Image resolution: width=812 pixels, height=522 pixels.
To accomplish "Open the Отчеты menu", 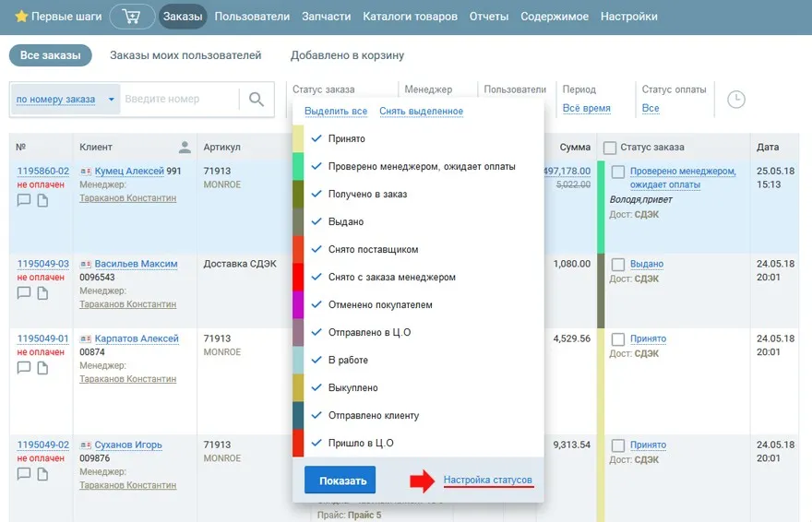I will pyautogui.click(x=488, y=17).
